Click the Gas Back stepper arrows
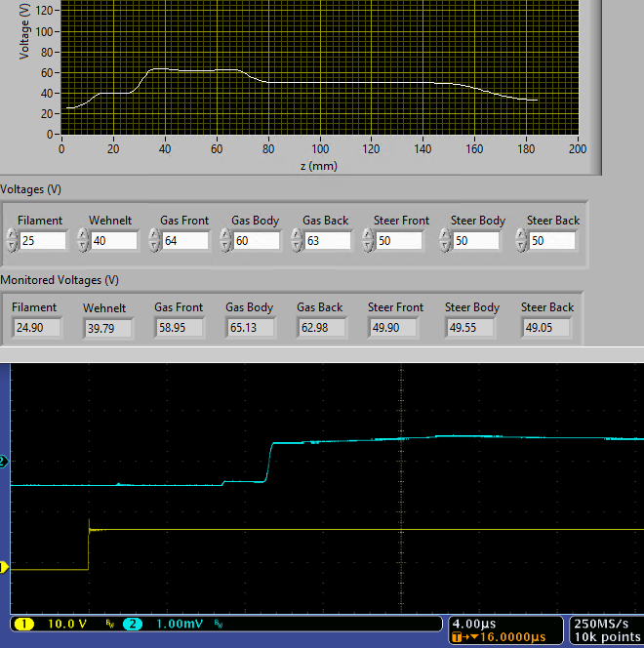Viewport: 644px width, 648px height. click(297, 241)
